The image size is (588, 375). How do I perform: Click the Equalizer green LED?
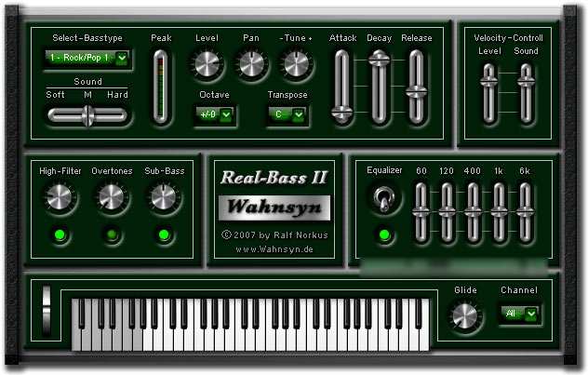coord(384,235)
